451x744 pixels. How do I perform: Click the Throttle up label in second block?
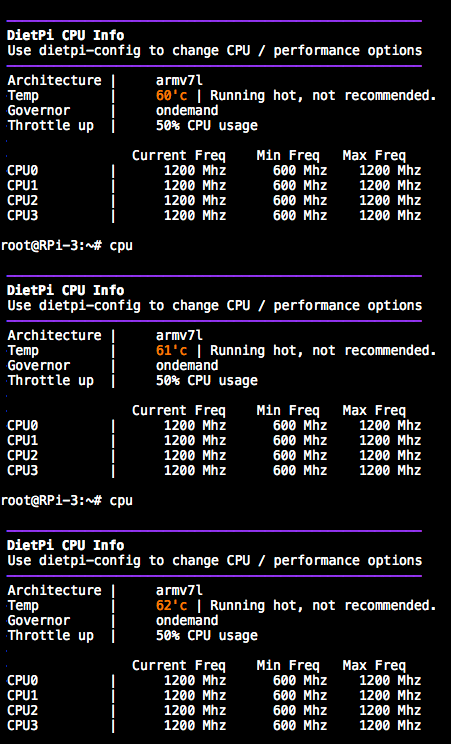coord(50,381)
